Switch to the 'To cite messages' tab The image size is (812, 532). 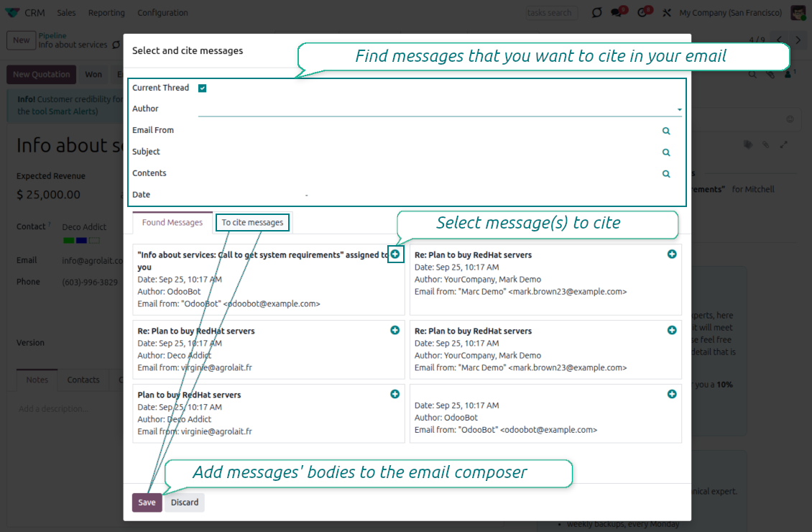pos(252,222)
